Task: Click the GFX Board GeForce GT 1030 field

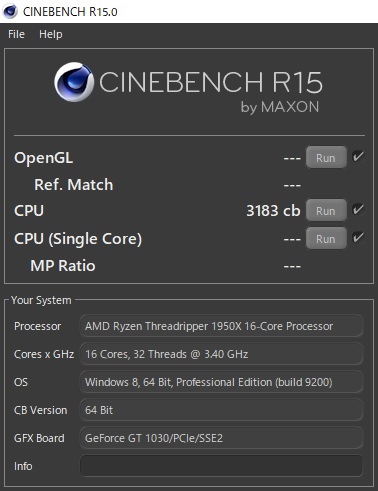Action: tap(221, 438)
